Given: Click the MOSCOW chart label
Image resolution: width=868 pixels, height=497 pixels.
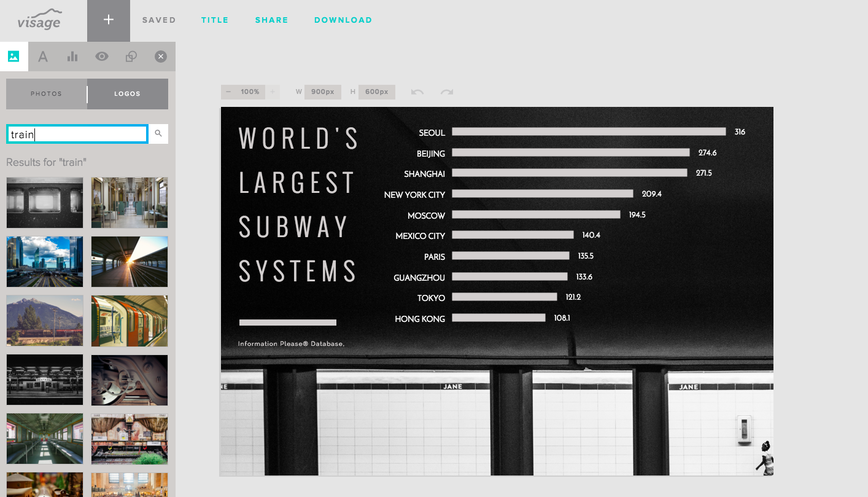Looking at the screenshot, I should point(427,216).
